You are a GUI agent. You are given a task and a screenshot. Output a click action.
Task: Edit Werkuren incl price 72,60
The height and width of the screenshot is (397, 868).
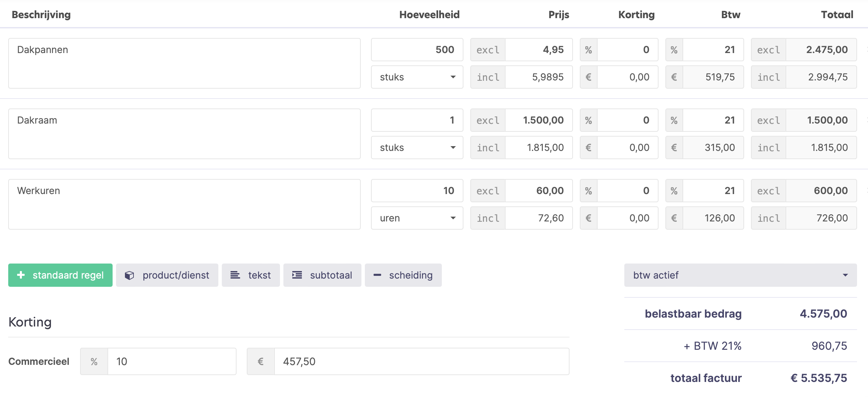click(x=539, y=218)
